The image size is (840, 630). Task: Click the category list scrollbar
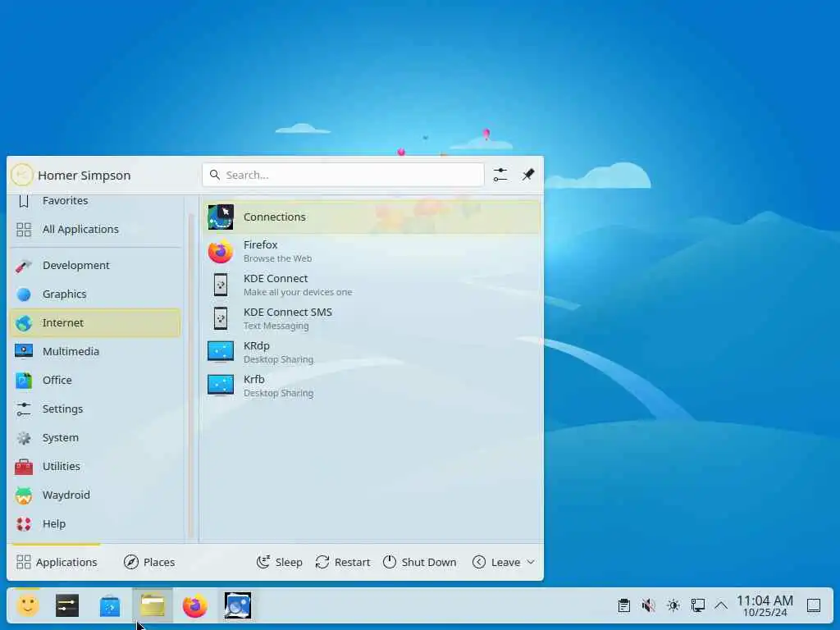tap(191, 375)
